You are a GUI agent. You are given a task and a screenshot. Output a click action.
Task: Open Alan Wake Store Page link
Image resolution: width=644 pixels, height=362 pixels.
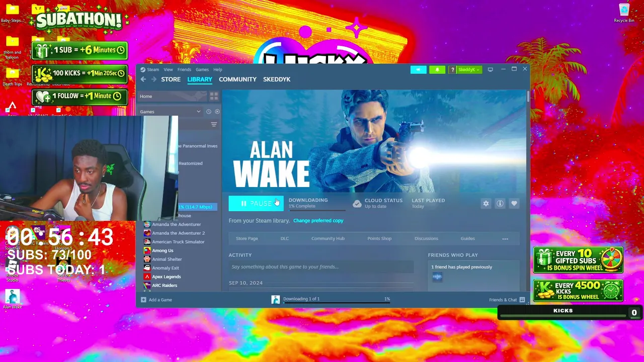tap(247, 239)
